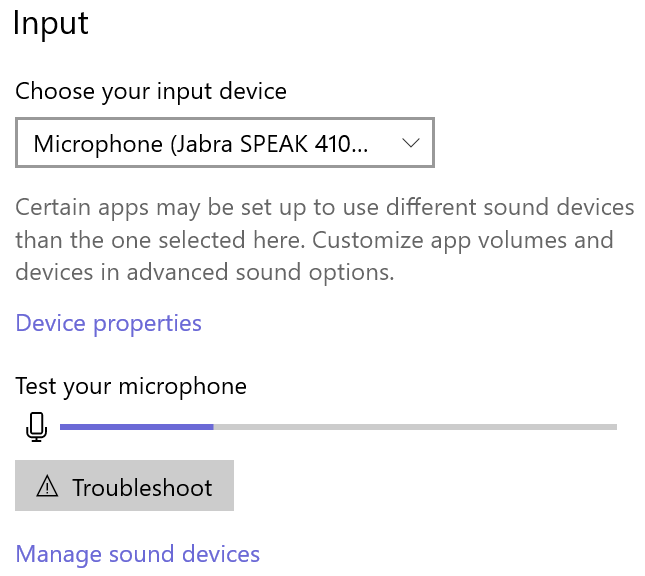Click the "Certain apps may be set up" text line
The height and width of the screenshot is (576, 645).
point(324,208)
